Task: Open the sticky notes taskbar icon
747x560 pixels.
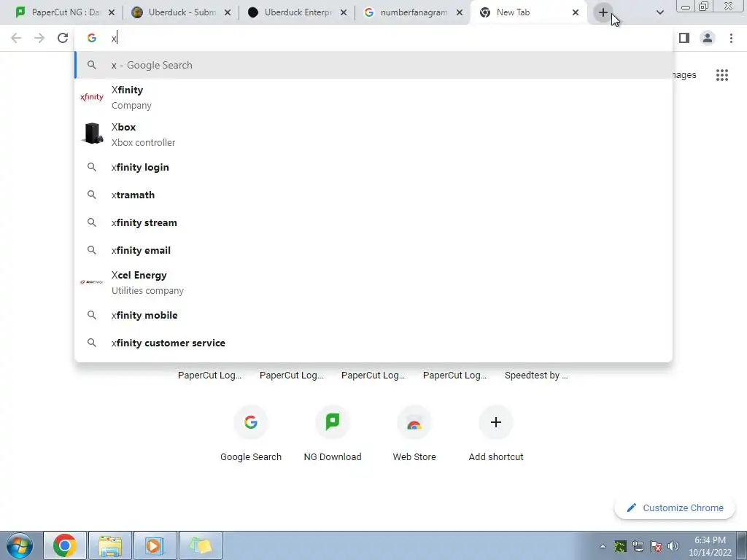Action: (x=201, y=545)
